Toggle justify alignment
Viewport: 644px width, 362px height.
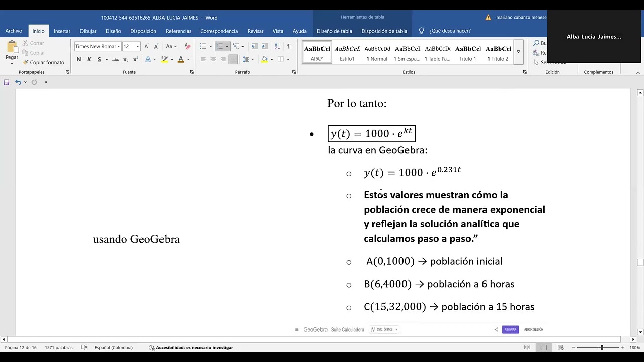pos(233,59)
